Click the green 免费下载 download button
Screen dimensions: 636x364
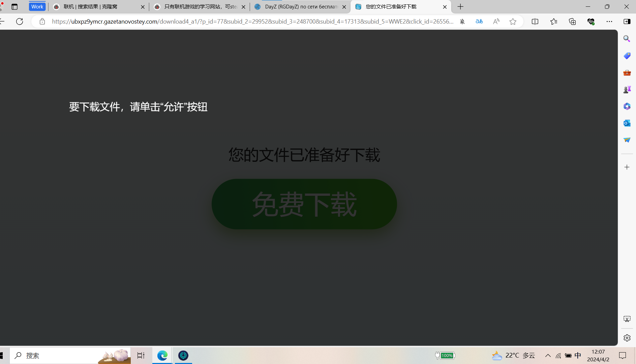304,204
